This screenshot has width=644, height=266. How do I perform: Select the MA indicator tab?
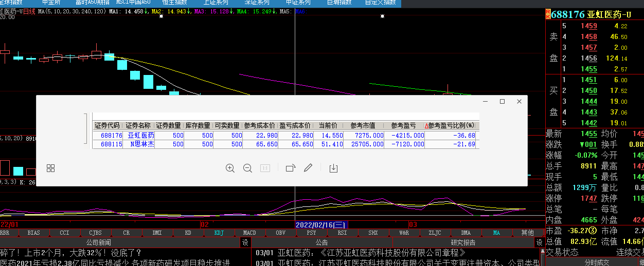[x=496, y=233]
